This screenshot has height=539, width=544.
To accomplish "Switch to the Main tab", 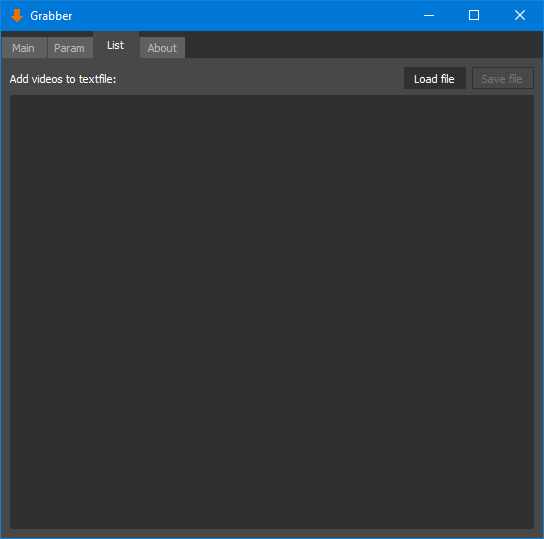I will [x=24, y=48].
